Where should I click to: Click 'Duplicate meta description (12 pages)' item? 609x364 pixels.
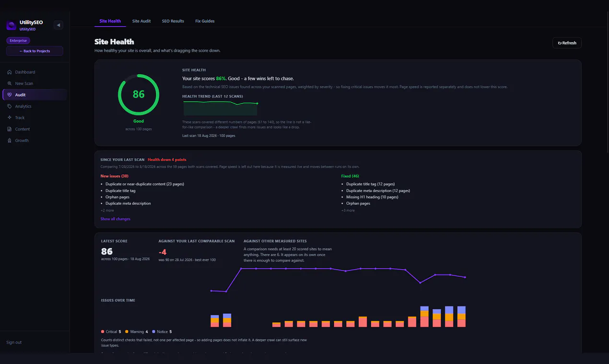click(x=378, y=191)
